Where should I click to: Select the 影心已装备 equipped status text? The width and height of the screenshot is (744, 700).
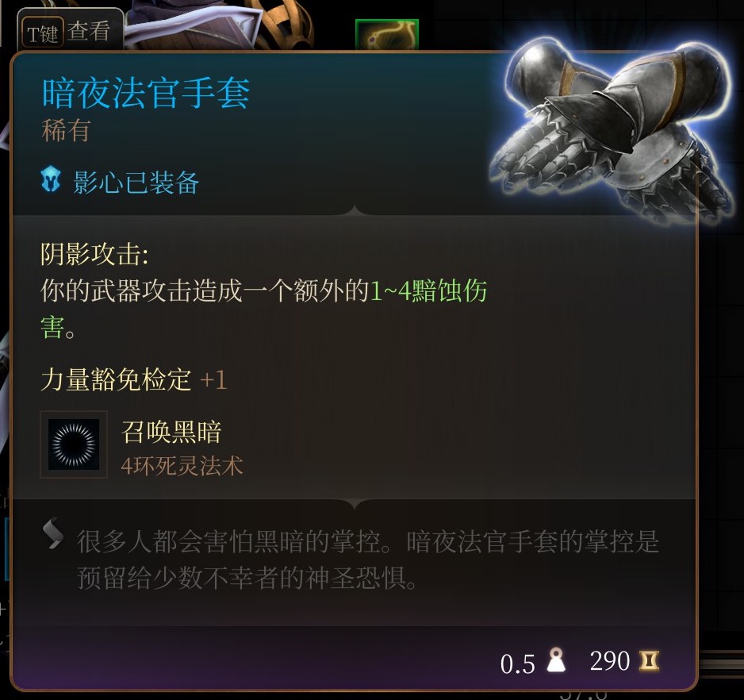[136, 183]
